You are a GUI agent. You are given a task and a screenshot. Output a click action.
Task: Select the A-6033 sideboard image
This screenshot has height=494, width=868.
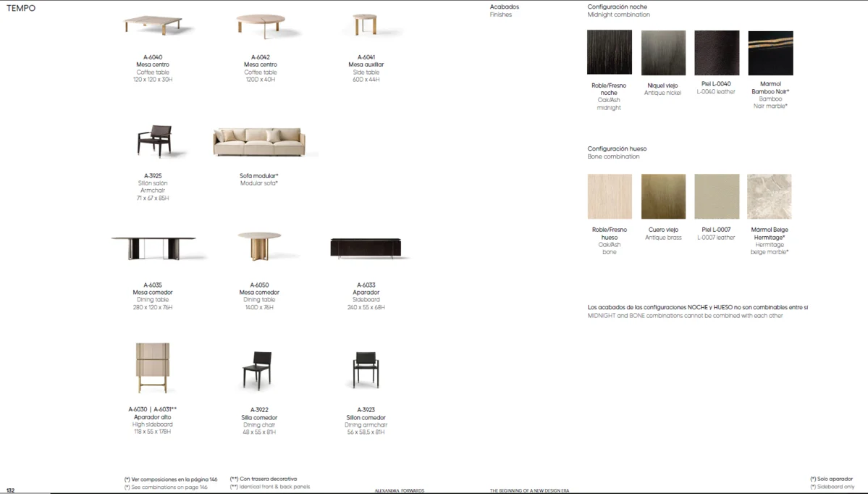coord(366,248)
